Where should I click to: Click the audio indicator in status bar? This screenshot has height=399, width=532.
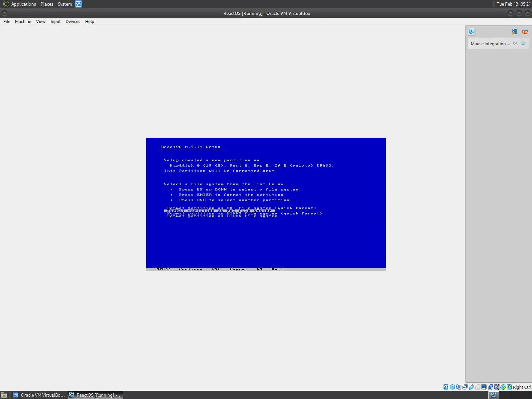click(x=459, y=387)
